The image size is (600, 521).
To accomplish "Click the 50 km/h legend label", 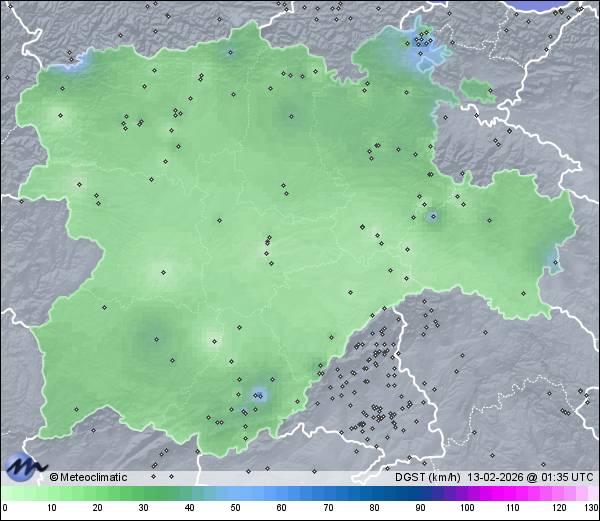I will pos(236,508).
